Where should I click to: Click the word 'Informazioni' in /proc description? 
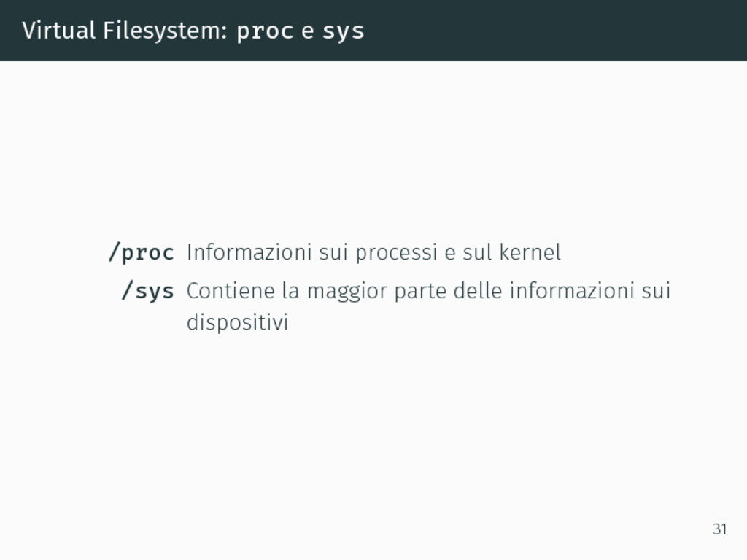(249, 252)
